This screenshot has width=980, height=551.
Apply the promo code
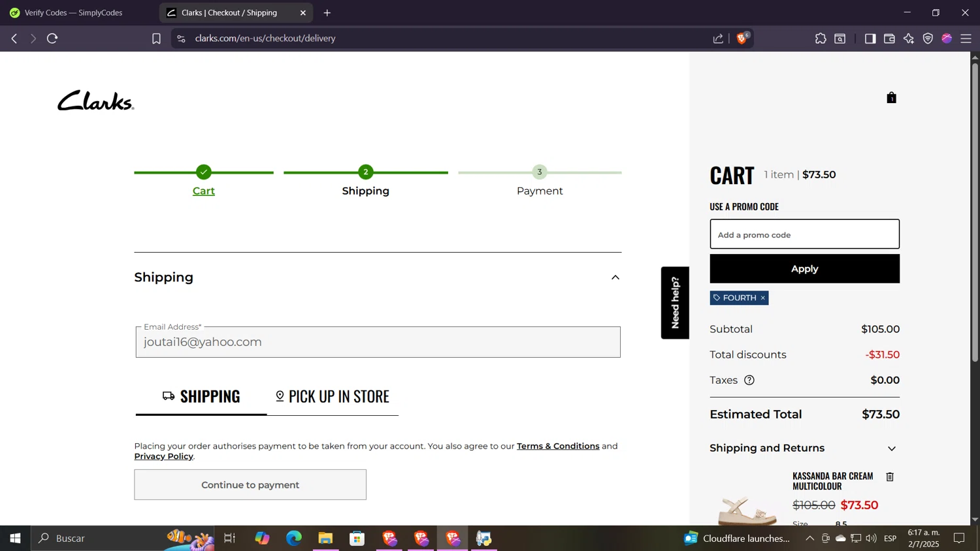click(x=804, y=269)
